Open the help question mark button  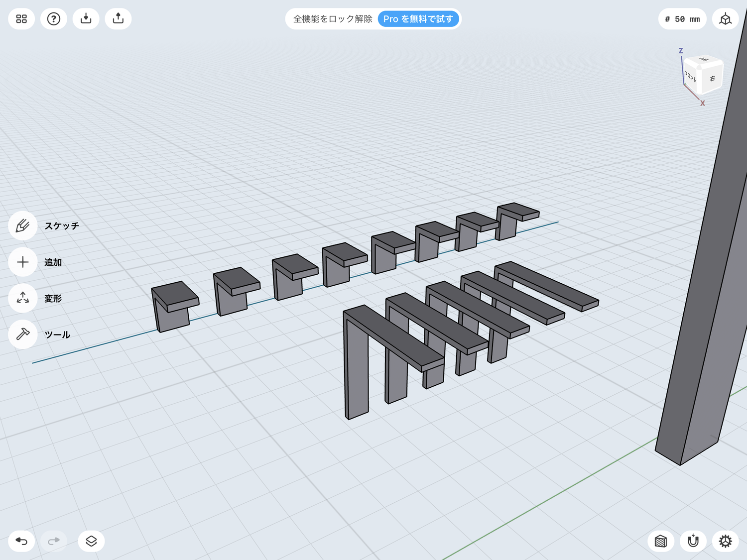tap(54, 19)
